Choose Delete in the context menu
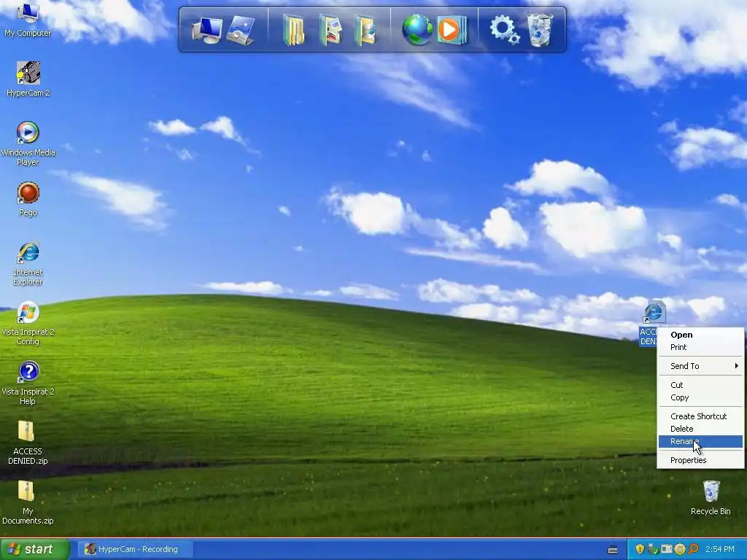The height and width of the screenshot is (560, 747). (x=700, y=429)
